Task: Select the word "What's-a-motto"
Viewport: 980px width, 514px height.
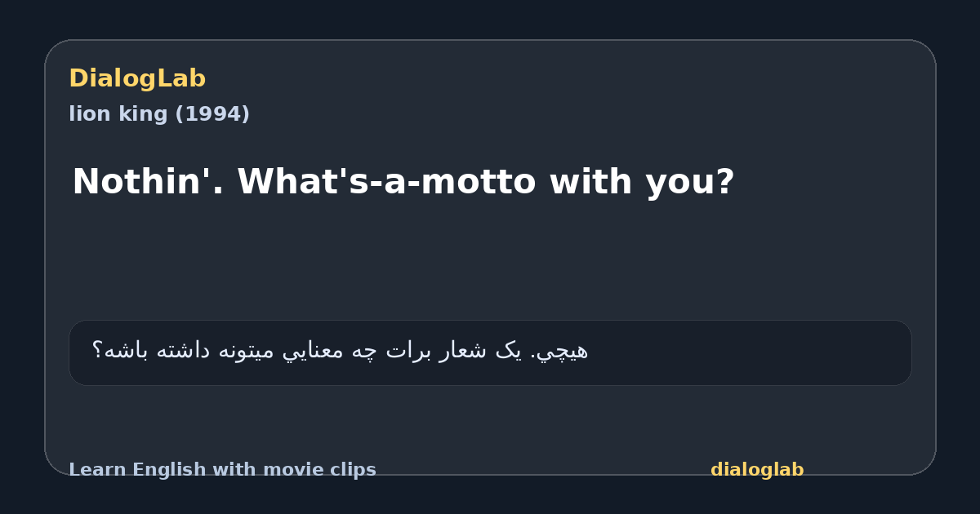Action: pyautogui.click(x=386, y=182)
